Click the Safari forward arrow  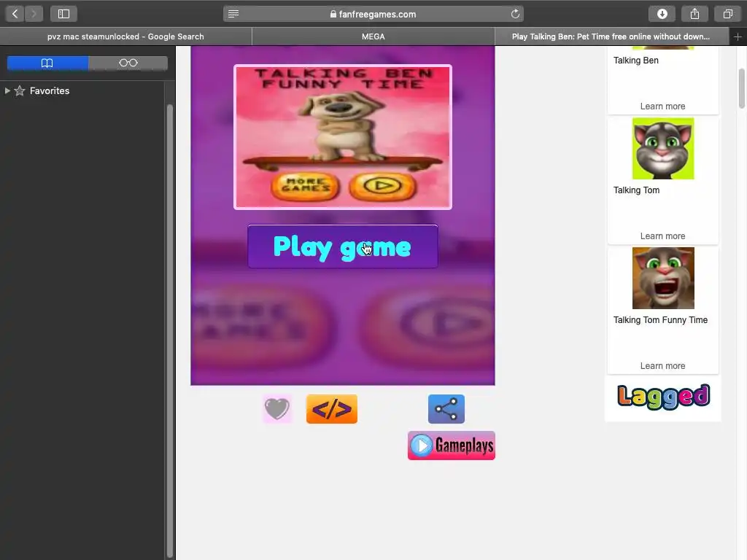[x=34, y=14]
